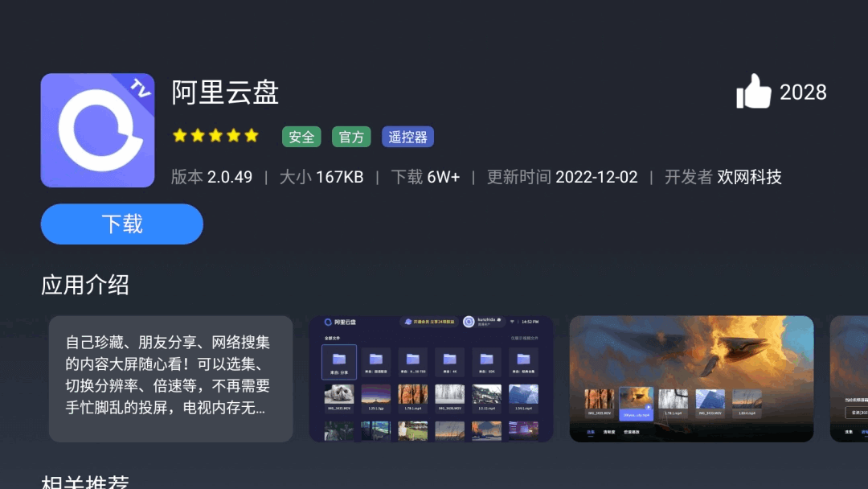Open the partially visible last screenshot
Viewport: 868px width, 489px height.
point(850,379)
